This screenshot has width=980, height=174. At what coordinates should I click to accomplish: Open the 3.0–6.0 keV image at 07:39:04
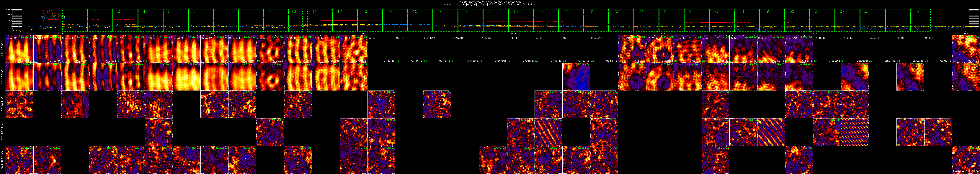click(270, 49)
